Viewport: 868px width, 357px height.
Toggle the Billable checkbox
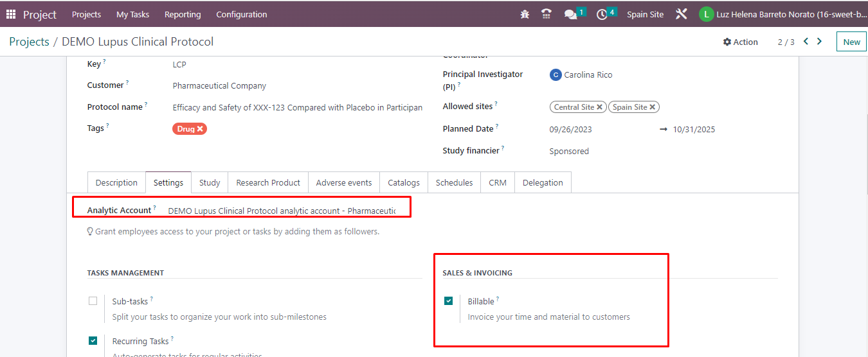[449, 301]
